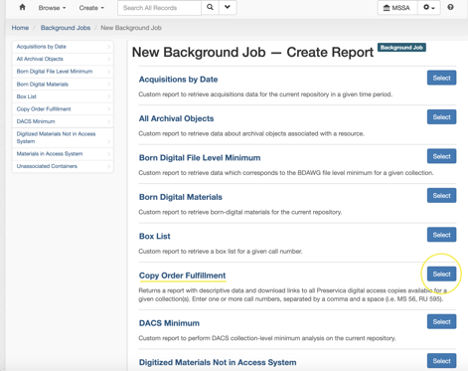Open the Create menu
The height and width of the screenshot is (371, 468).
click(91, 8)
